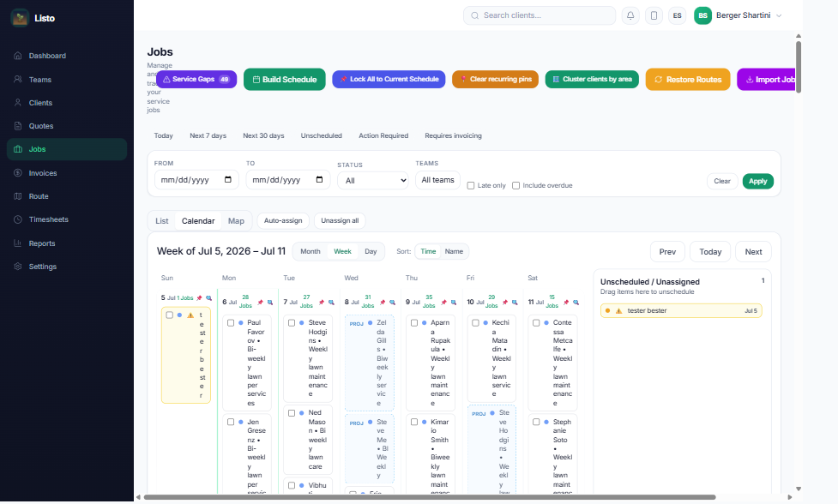Open Dashboard from the sidebar
838x504 pixels.
tap(67, 56)
